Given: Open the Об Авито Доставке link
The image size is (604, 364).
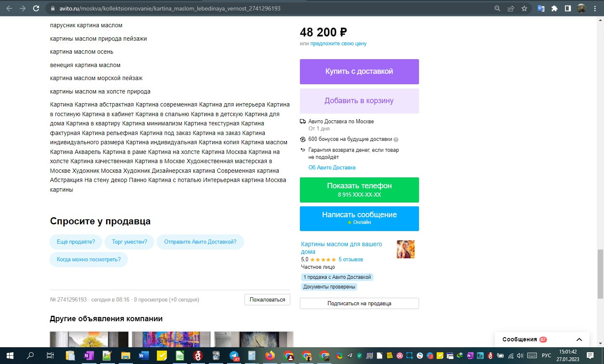Looking at the screenshot, I should pos(332,168).
